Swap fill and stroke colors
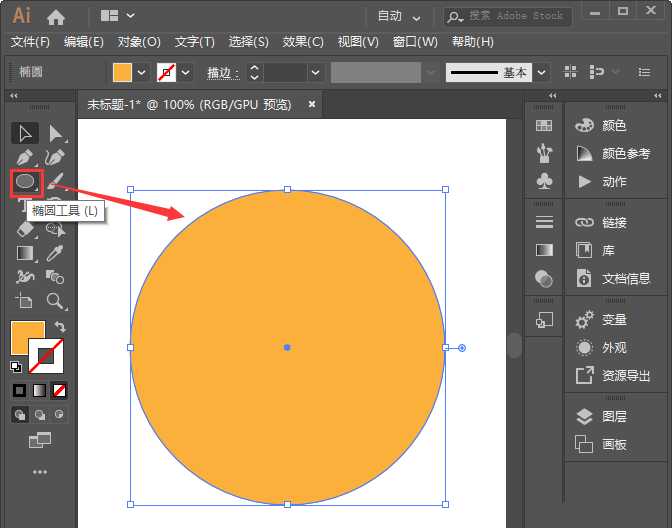This screenshot has height=528, width=672. (60, 327)
